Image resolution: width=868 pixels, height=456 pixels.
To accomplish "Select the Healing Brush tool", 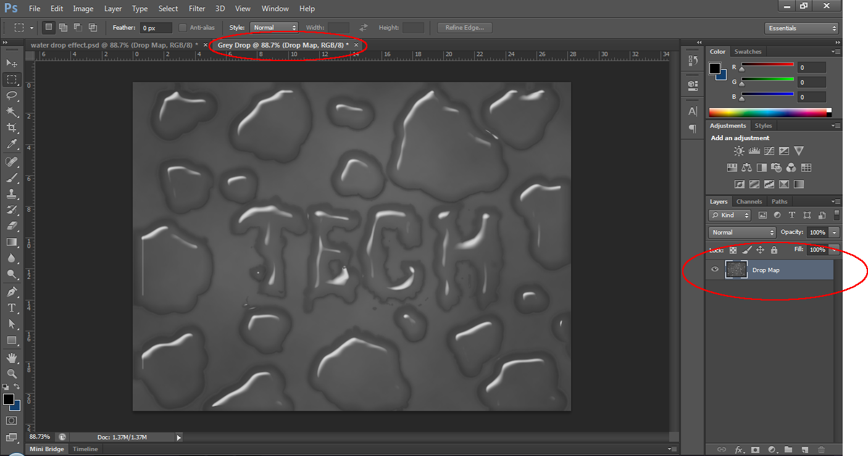I will tap(12, 161).
